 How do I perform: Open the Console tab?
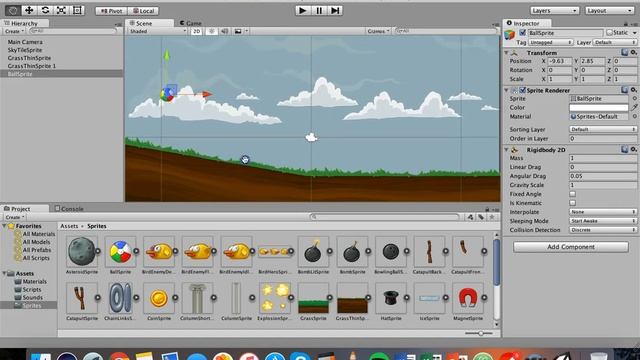[69, 209]
